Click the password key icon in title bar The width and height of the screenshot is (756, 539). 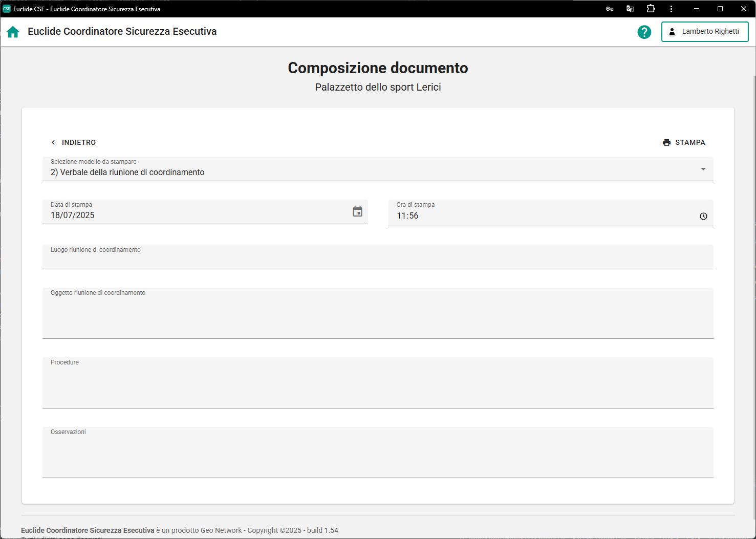(x=609, y=9)
